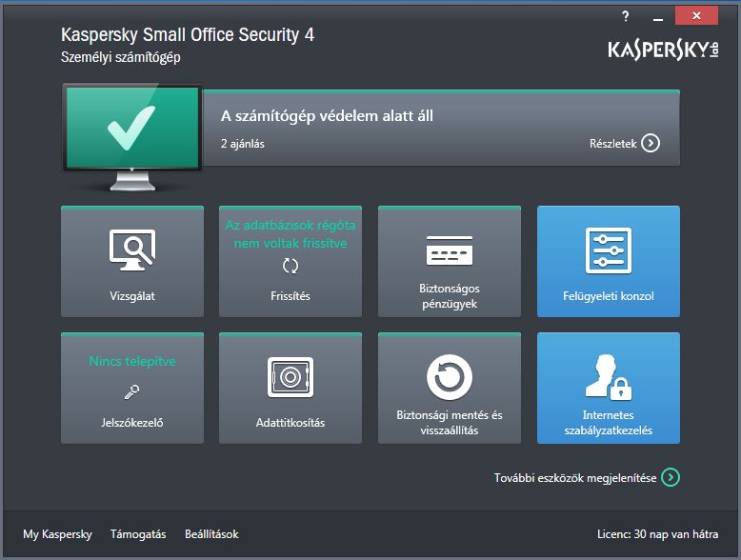This screenshot has height=560, width=741.
Task: Open the Felügyeleti konzol sliders icon
Action: point(608,250)
